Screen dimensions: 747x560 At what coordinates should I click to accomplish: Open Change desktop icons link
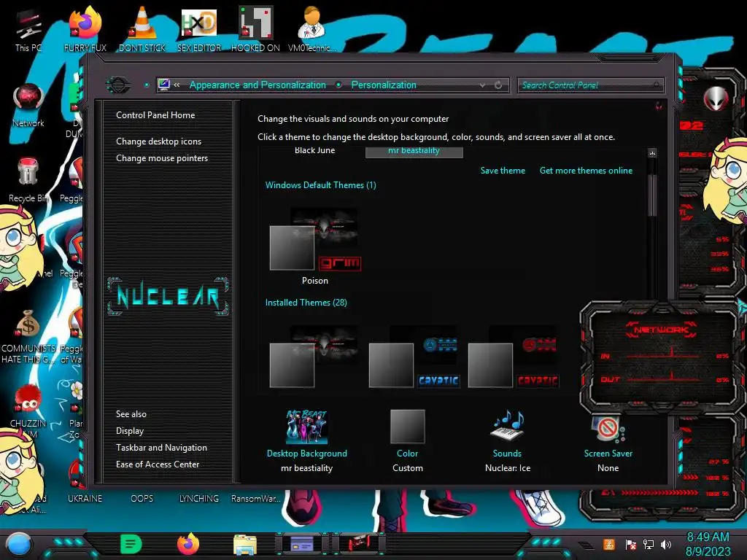(158, 141)
